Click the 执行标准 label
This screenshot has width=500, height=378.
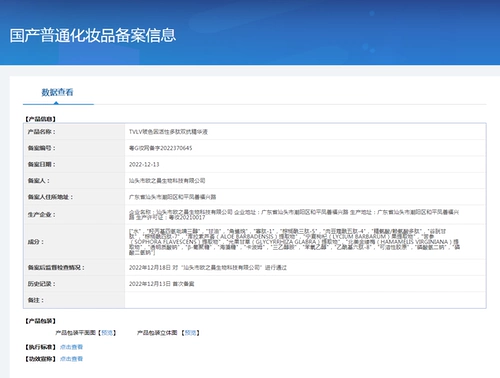click(x=40, y=347)
